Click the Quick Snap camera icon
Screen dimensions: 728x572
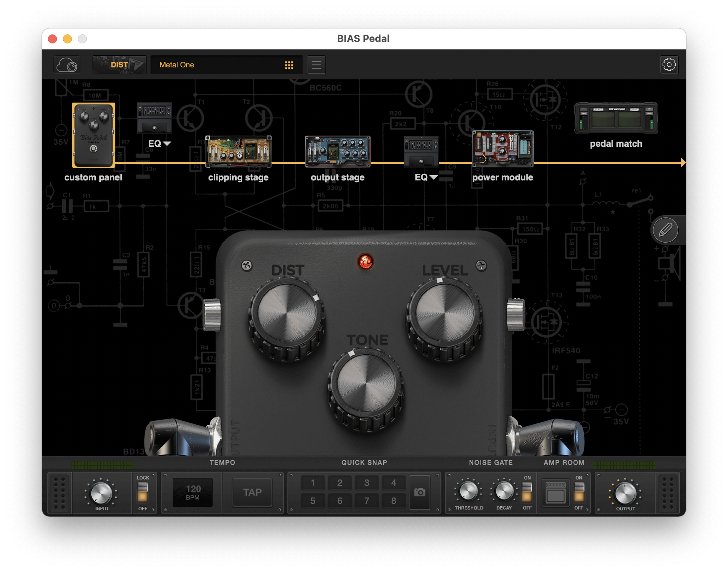[x=419, y=492]
